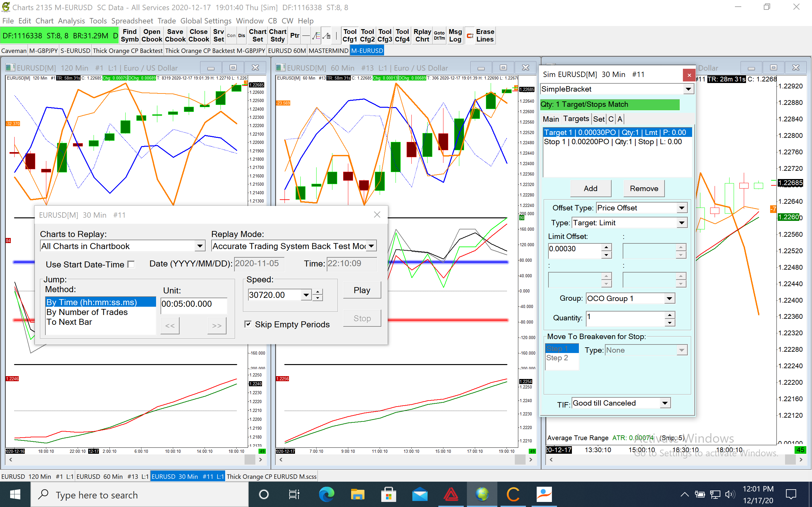The height and width of the screenshot is (507, 812).
Task: Uncheck the Skip Empty Periods checkbox
Action: [248, 324]
